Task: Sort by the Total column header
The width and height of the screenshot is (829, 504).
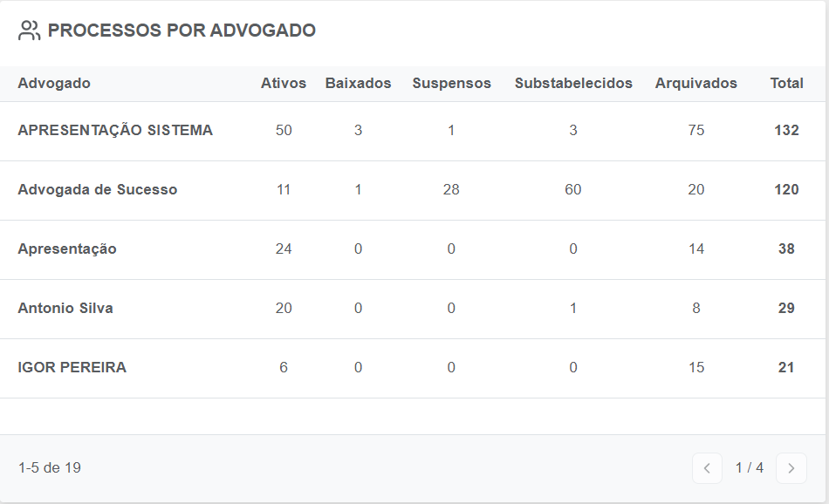Action: pos(787,84)
